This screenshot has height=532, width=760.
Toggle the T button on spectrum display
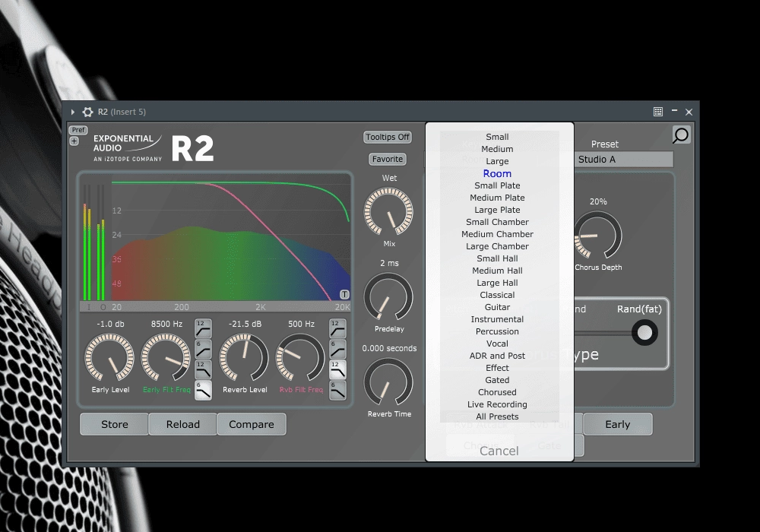[x=344, y=294]
